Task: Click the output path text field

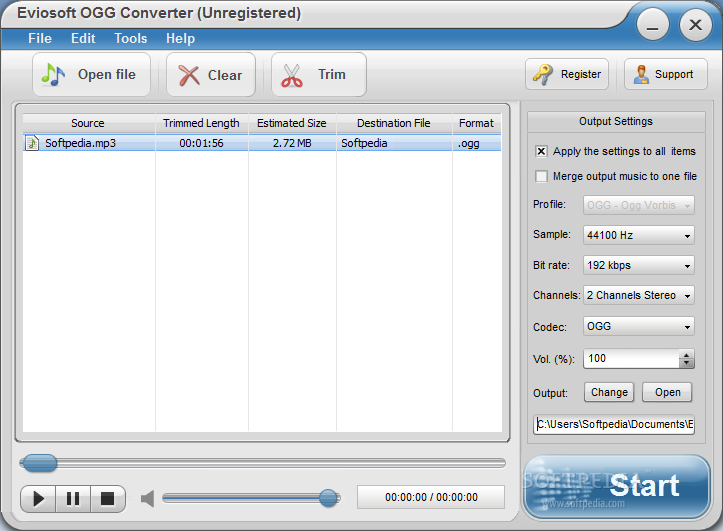Action: pos(615,424)
